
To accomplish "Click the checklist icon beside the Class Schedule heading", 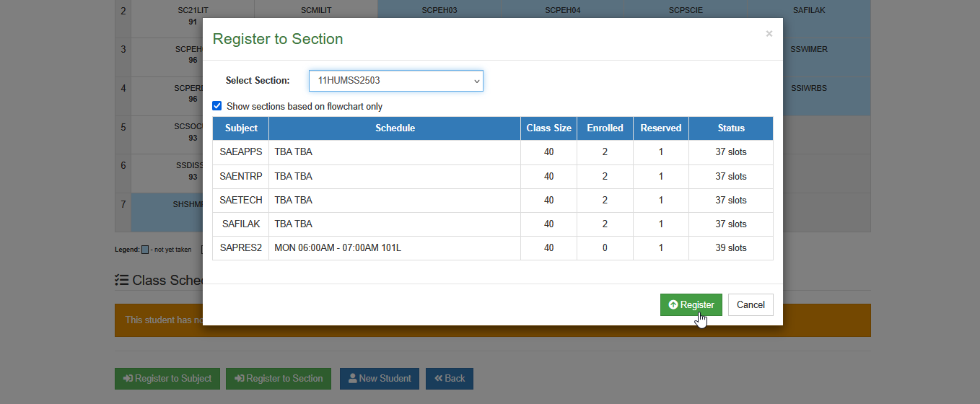I will tap(122, 280).
